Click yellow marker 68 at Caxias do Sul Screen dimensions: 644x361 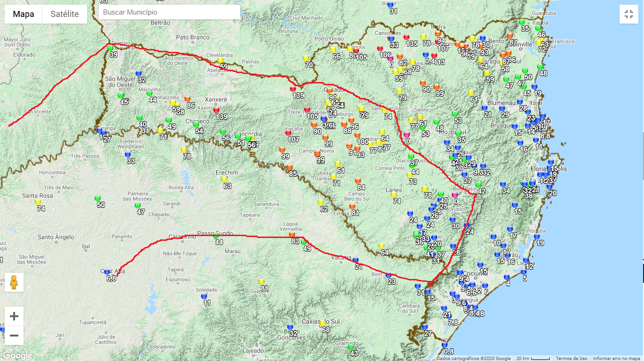[322, 323]
